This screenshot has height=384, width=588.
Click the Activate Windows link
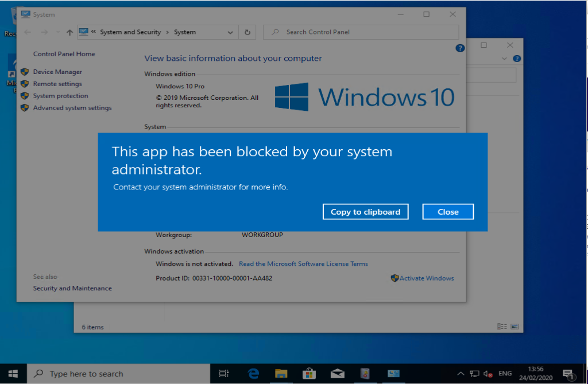point(427,278)
